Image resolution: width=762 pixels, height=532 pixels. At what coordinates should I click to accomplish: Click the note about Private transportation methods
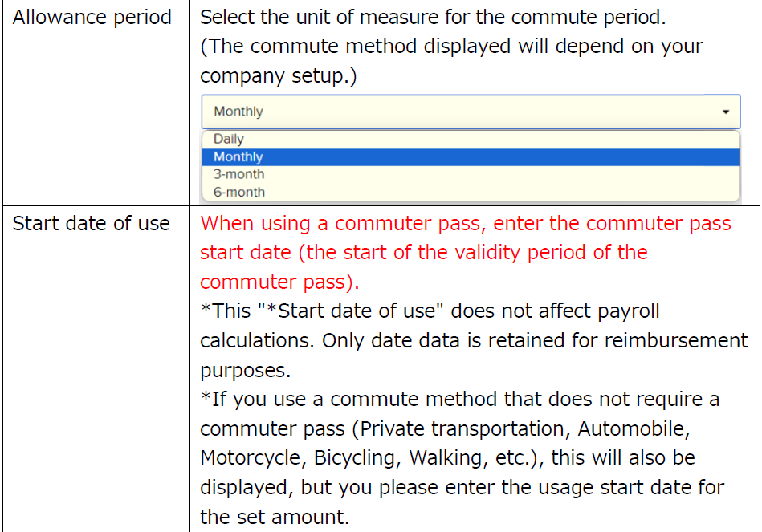click(x=450, y=428)
